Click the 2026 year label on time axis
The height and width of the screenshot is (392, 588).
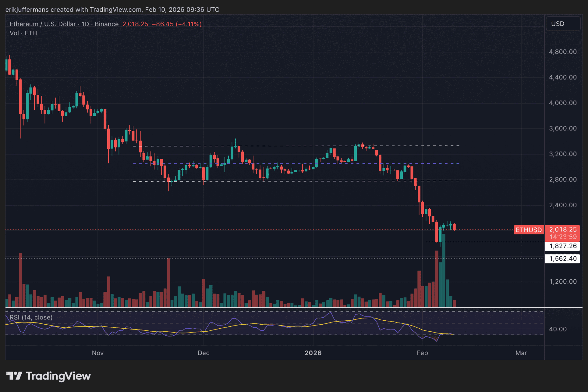[x=313, y=353]
